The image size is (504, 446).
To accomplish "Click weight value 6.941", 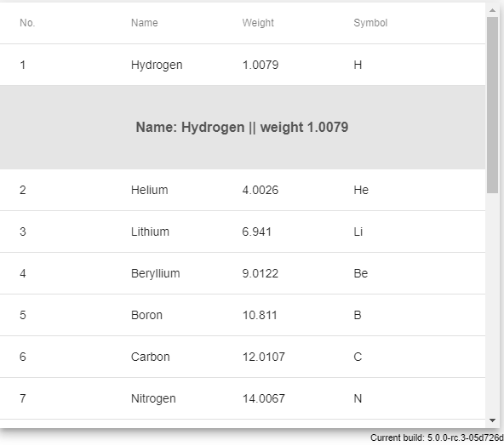I will (x=256, y=232).
